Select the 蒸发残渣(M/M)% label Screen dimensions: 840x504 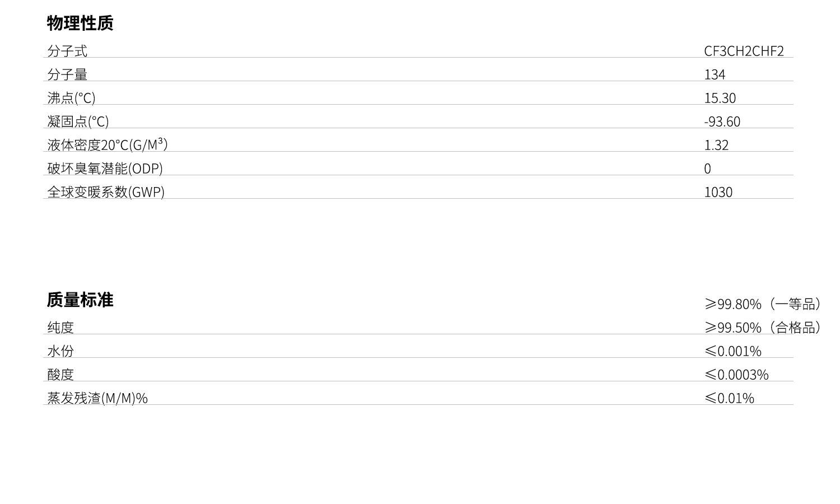click(x=97, y=398)
